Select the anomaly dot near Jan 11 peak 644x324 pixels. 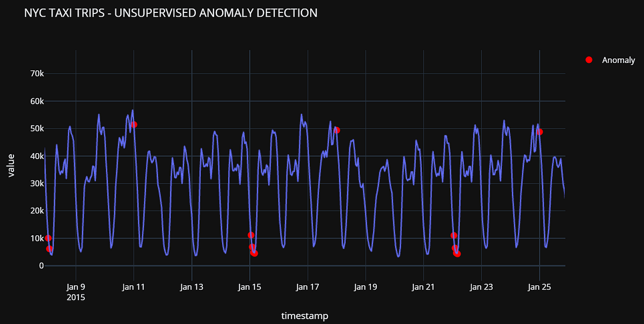[x=134, y=125]
